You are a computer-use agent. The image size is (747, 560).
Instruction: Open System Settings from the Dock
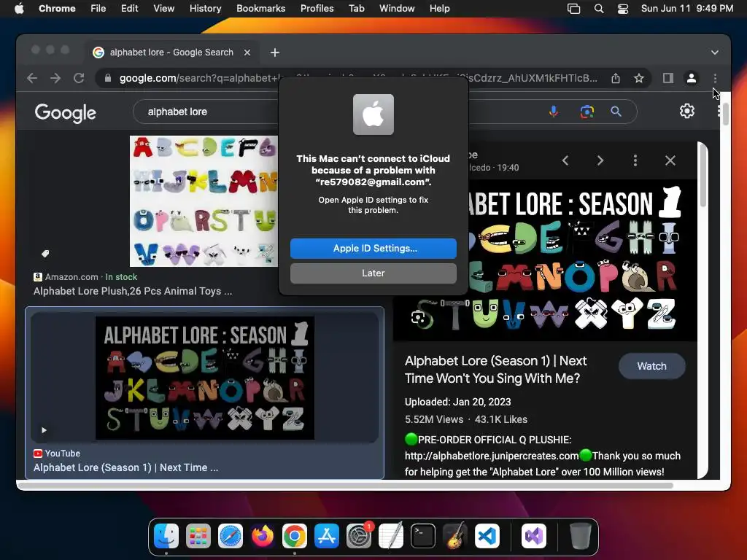359,536
